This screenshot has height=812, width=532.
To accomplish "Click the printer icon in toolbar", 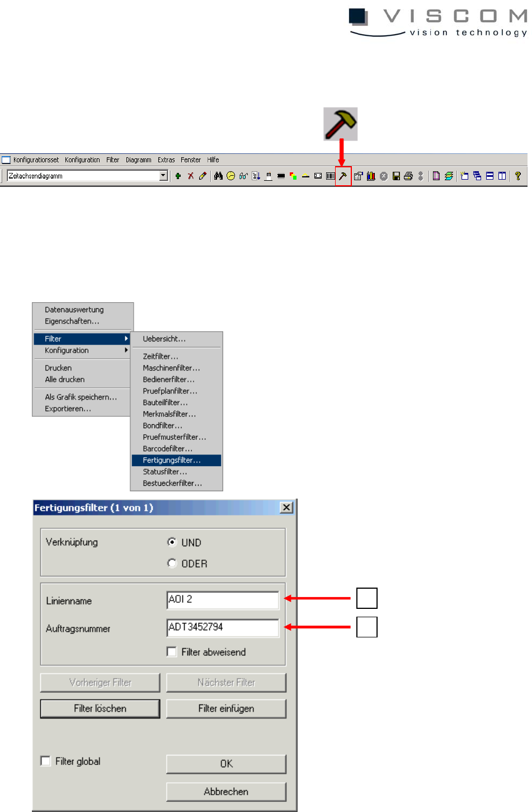I will [x=408, y=176].
